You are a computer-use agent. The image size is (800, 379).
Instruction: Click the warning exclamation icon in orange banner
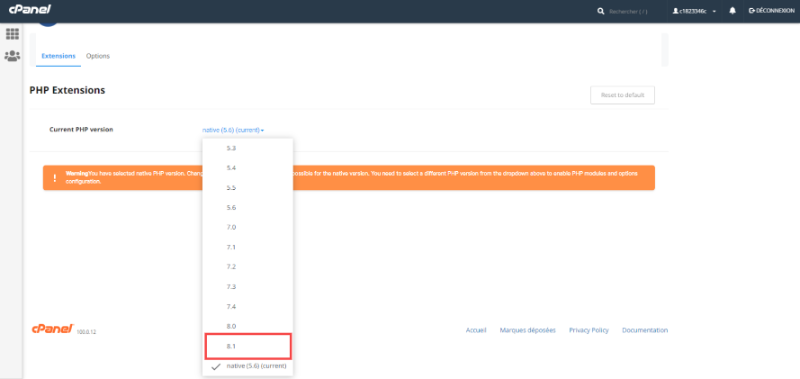click(55, 178)
